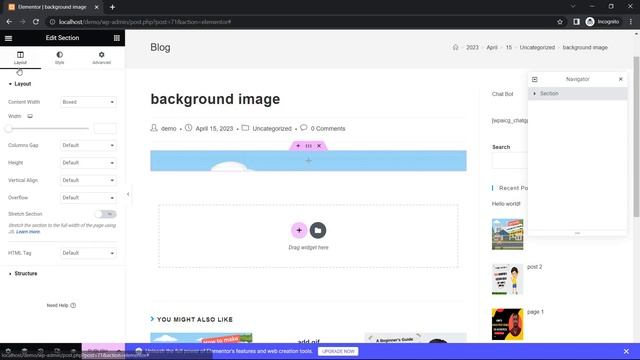This screenshot has width=640, height=360.
Task: Open the Height dropdown
Action: tap(88, 163)
